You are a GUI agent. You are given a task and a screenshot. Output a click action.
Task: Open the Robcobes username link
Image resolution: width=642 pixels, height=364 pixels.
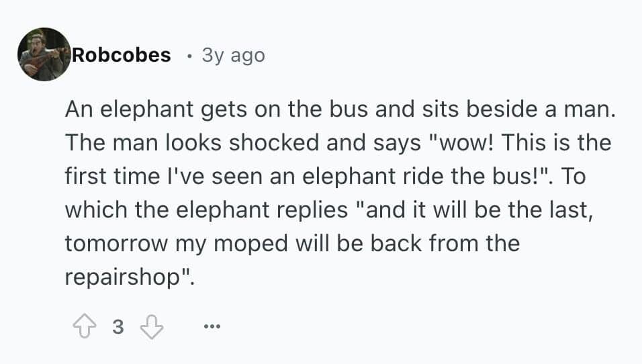(122, 55)
